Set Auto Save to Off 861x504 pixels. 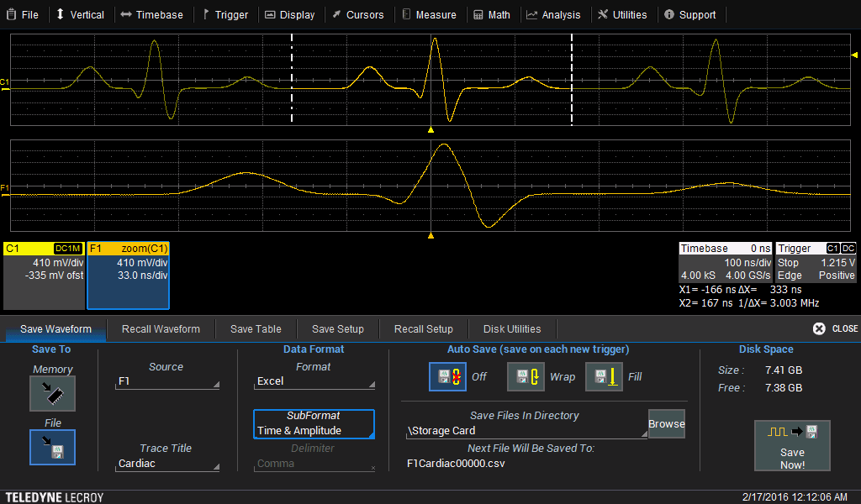click(x=447, y=376)
